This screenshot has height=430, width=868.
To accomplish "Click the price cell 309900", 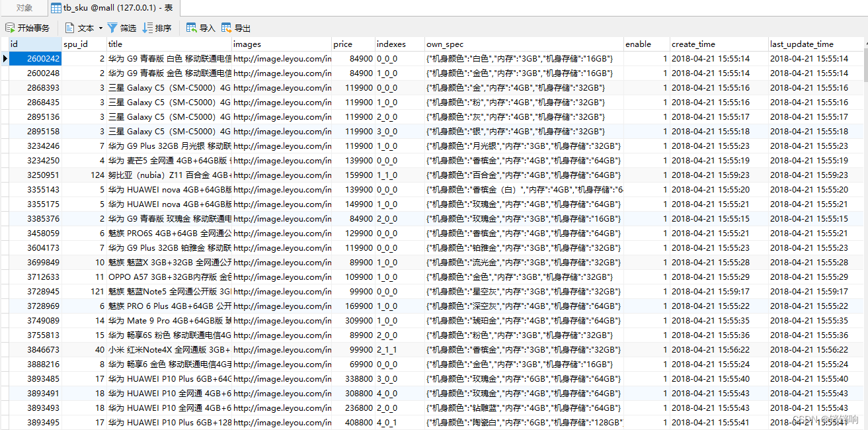I will pyautogui.click(x=353, y=320).
